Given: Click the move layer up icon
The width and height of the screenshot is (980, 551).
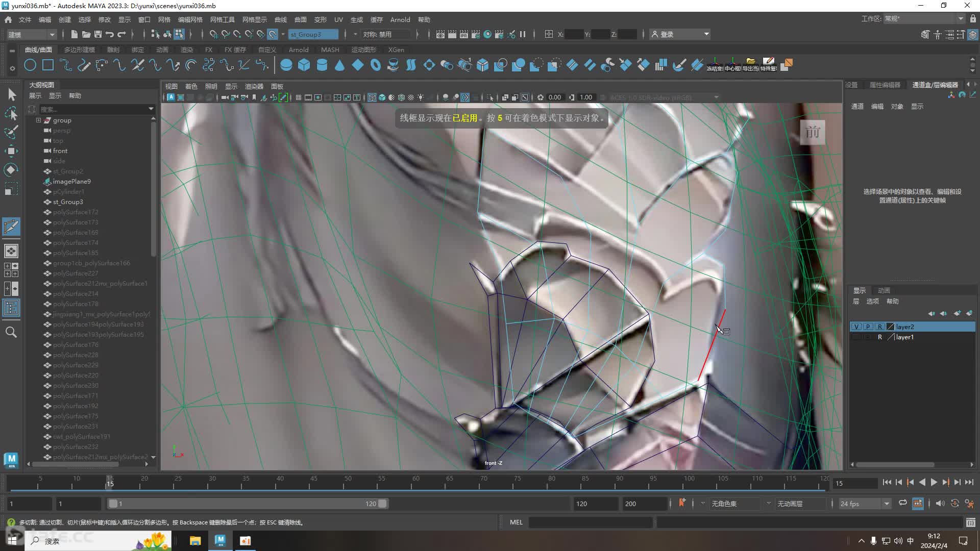Looking at the screenshot, I should tap(932, 313).
